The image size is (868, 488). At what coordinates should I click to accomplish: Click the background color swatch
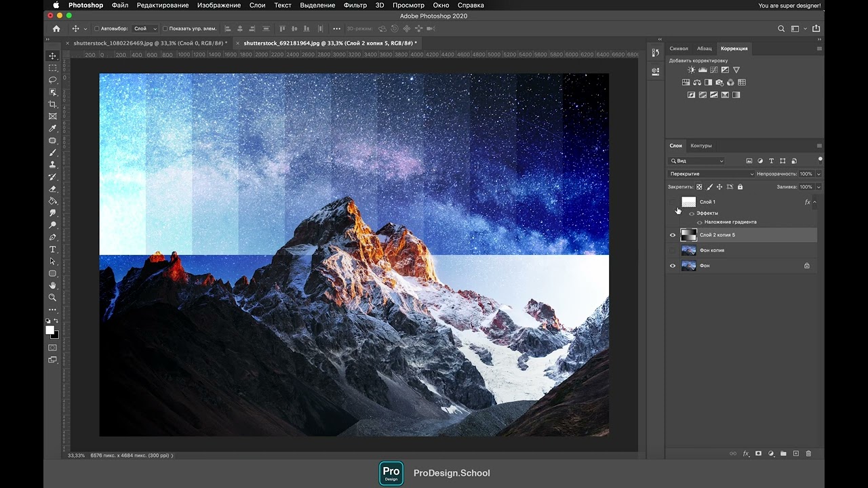coord(55,335)
